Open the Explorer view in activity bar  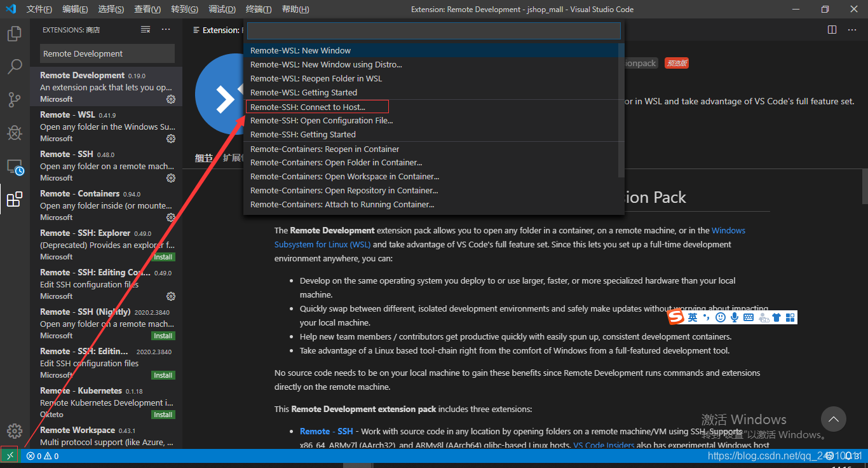coord(15,34)
